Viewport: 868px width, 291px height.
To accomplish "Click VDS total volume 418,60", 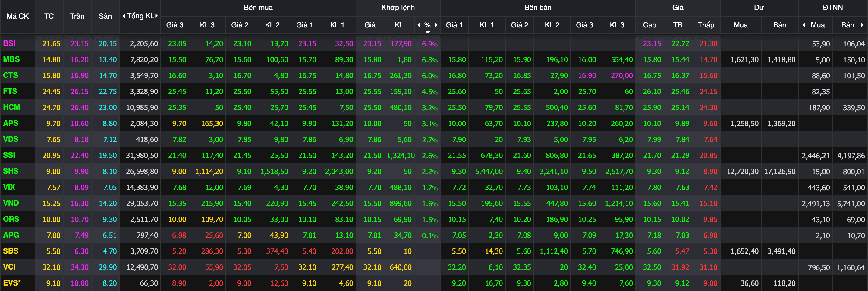I will pyautogui.click(x=147, y=140).
